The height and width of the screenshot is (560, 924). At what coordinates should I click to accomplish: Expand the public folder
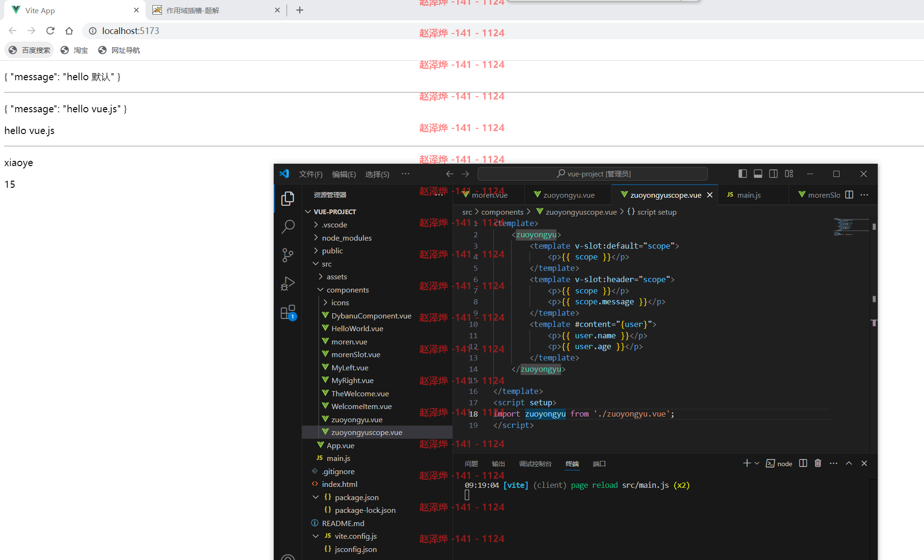tap(316, 251)
